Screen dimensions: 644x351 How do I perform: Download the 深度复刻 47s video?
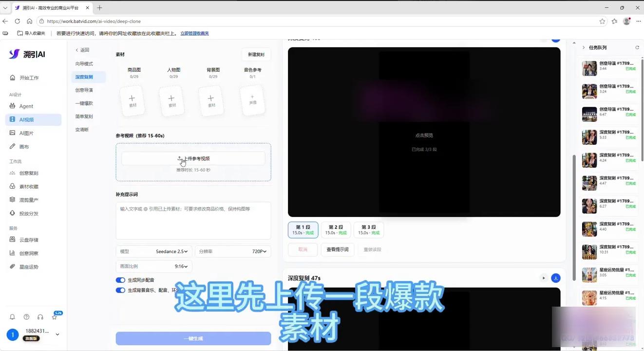[x=555, y=278]
